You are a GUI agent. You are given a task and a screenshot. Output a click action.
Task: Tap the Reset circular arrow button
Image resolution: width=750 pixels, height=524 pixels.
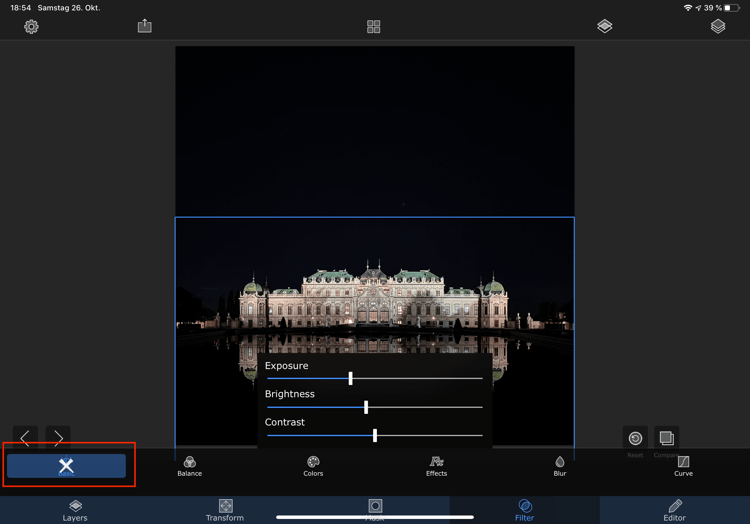pyautogui.click(x=635, y=438)
